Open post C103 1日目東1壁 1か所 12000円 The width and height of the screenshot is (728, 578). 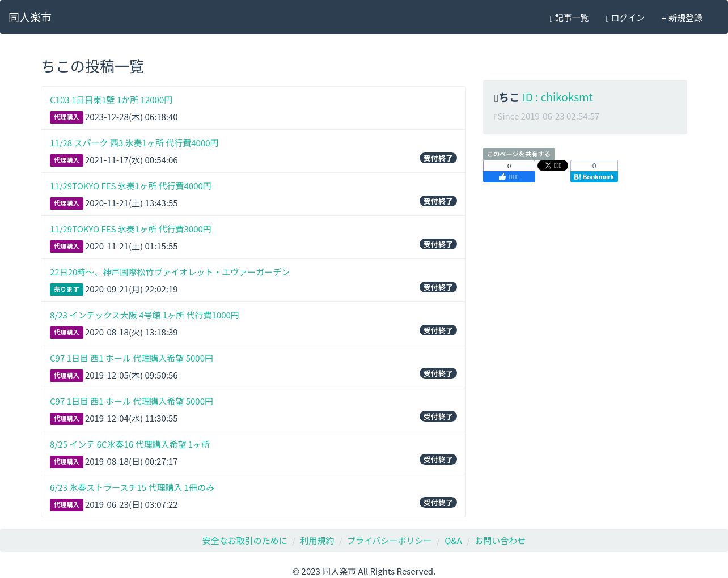pyautogui.click(x=111, y=100)
